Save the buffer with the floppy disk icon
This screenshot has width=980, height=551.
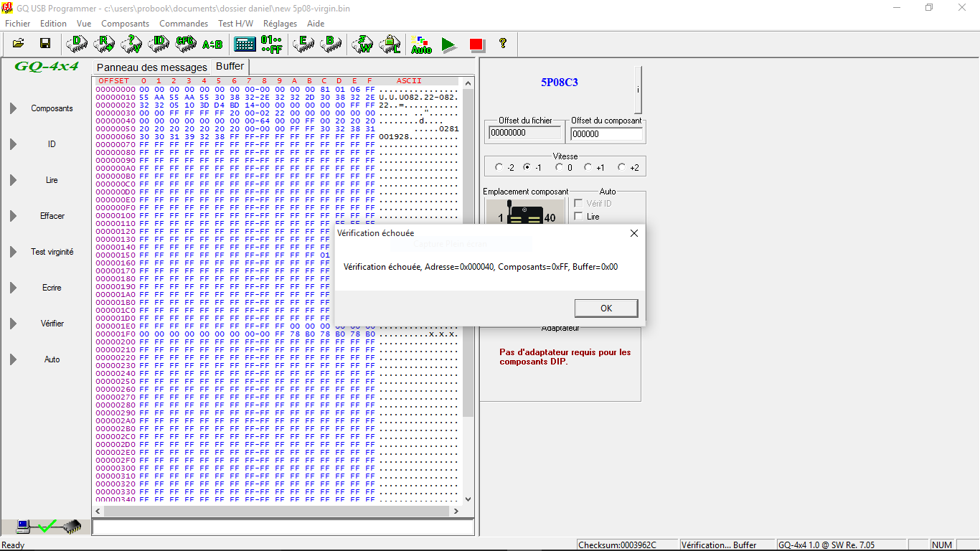coord(44,44)
